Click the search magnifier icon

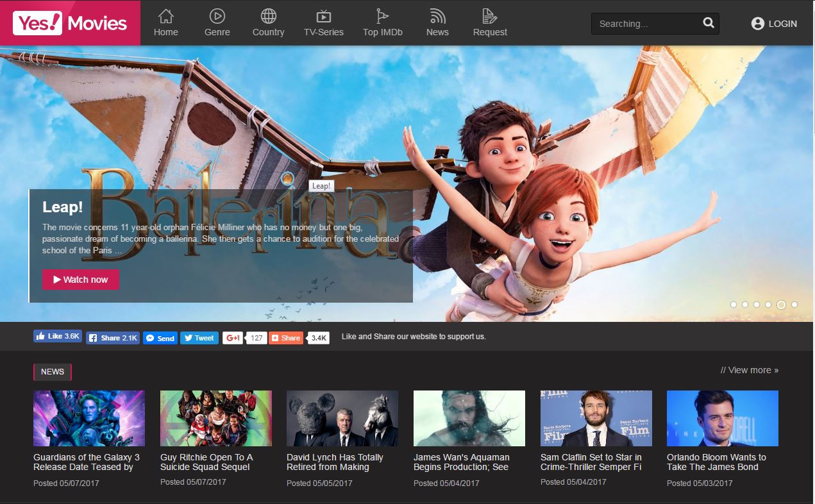click(x=708, y=22)
